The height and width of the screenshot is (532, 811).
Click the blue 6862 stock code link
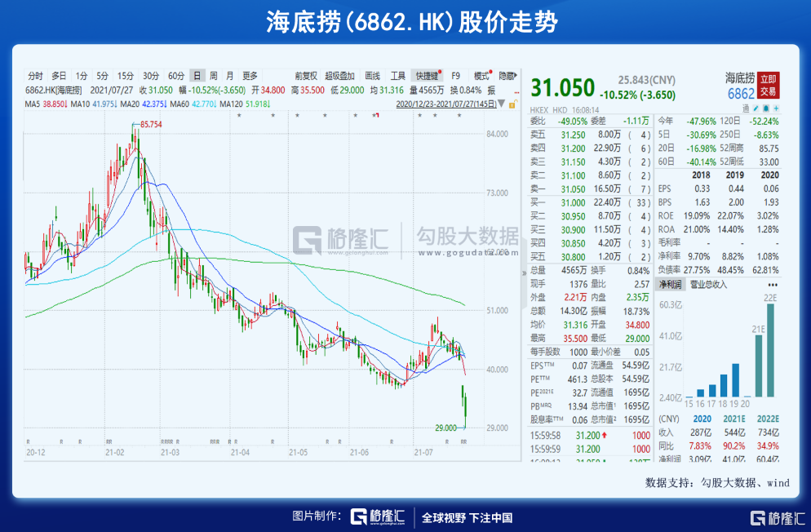click(741, 94)
